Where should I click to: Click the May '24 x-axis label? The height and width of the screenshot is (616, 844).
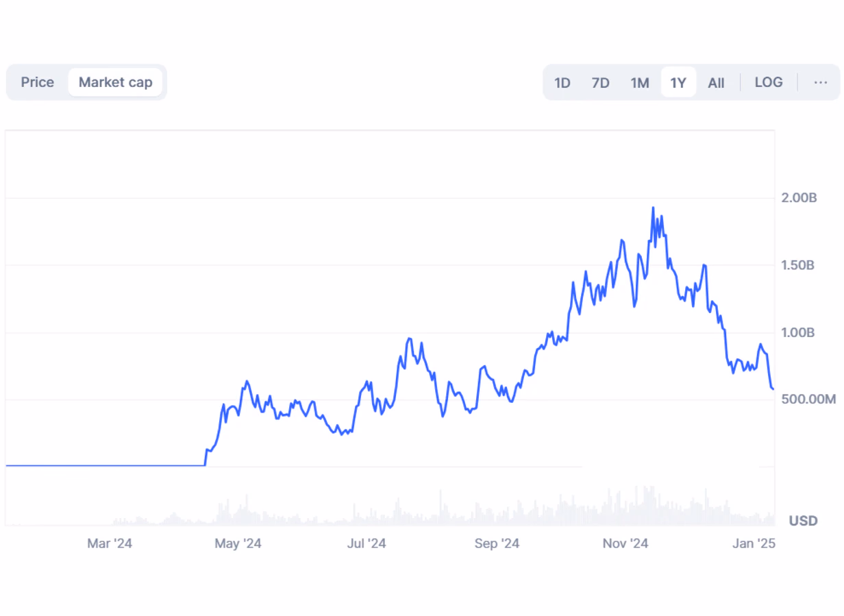[238, 544]
